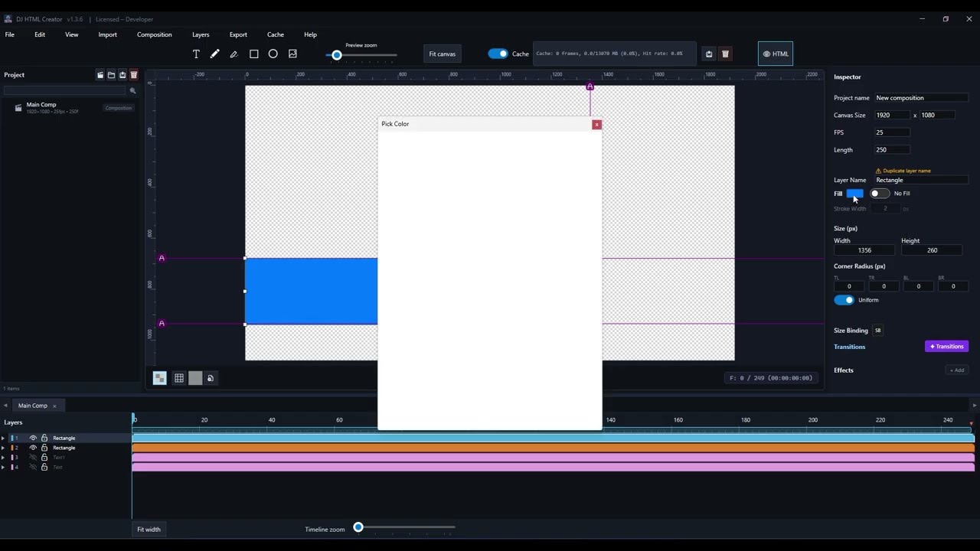Click the red delete icon in Project panel
The image size is (980, 551).
pyautogui.click(x=133, y=75)
